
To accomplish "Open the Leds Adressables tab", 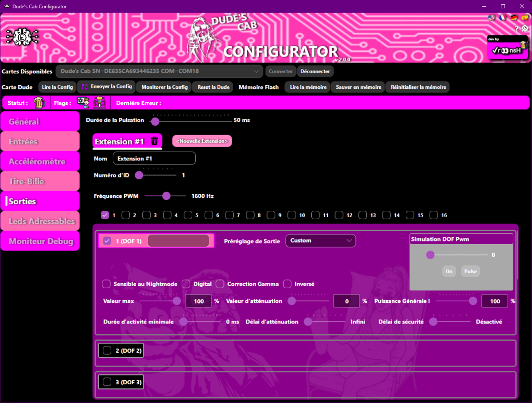I will tap(40, 221).
